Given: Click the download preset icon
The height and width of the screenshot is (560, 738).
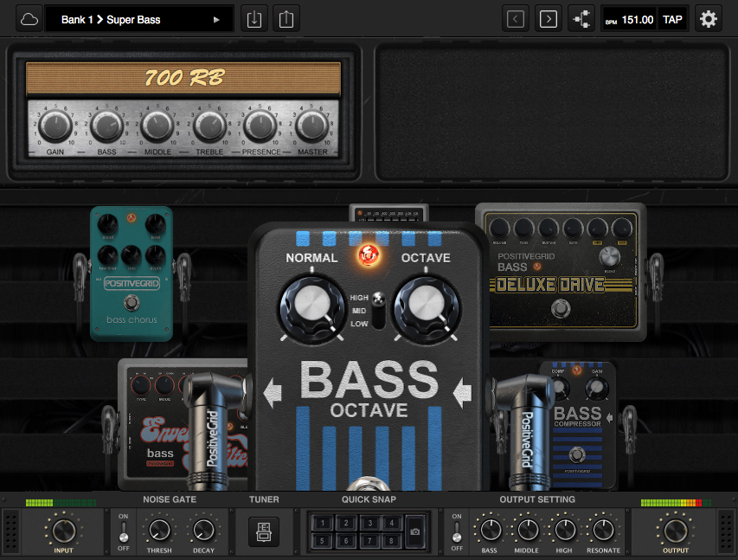Looking at the screenshot, I should [253, 17].
